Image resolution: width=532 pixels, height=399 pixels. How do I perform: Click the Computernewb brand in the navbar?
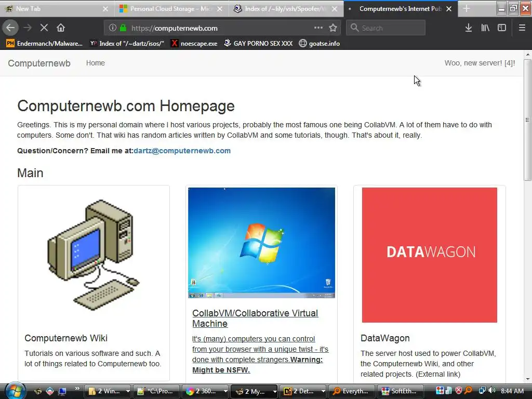[x=39, y=63]
